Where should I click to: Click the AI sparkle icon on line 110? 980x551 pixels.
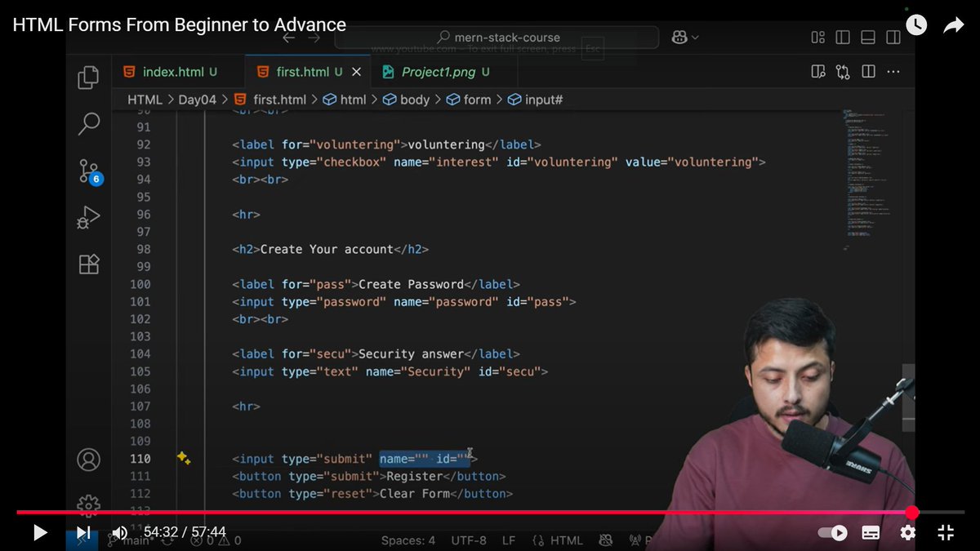point(184,459)
